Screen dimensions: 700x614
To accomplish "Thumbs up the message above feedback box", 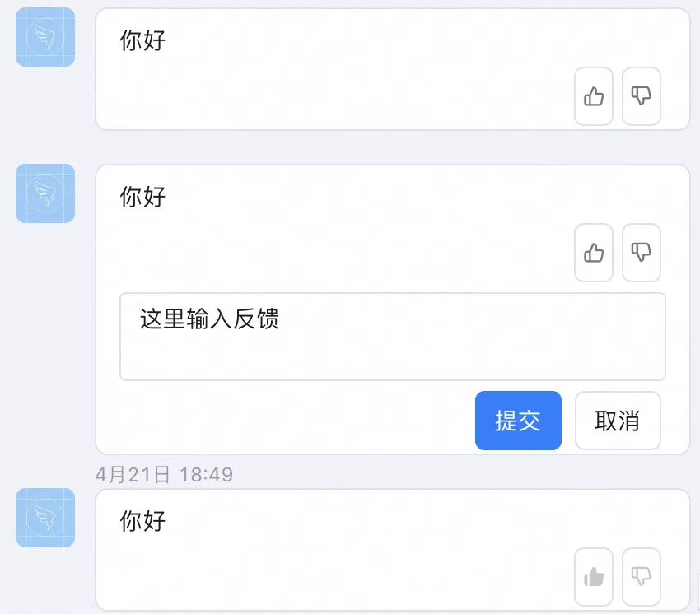I will coord(593,253).
